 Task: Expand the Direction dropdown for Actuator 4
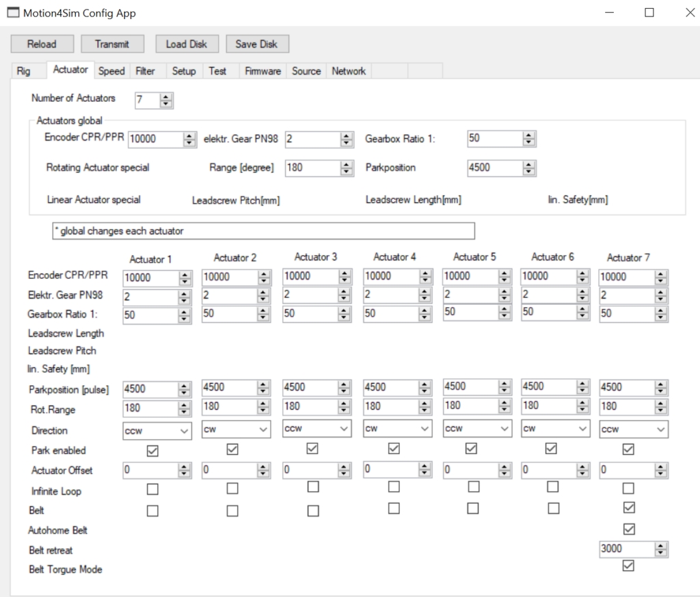(425, 429)
